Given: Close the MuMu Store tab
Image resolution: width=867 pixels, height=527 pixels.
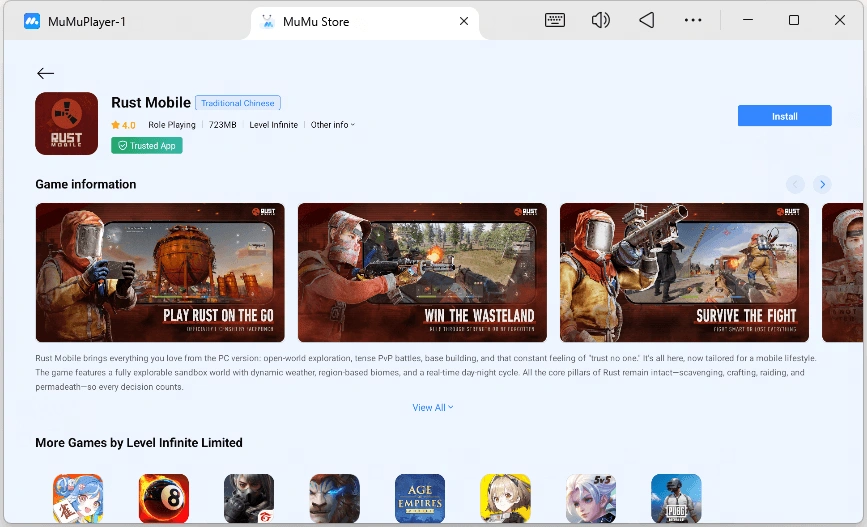Looking at the screenshot, I should click(464, 21).
